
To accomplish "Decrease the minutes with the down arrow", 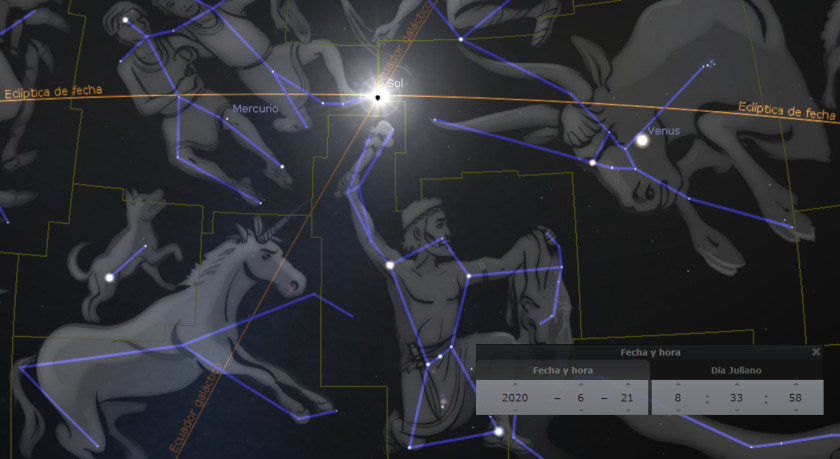I will coord(736,410).
